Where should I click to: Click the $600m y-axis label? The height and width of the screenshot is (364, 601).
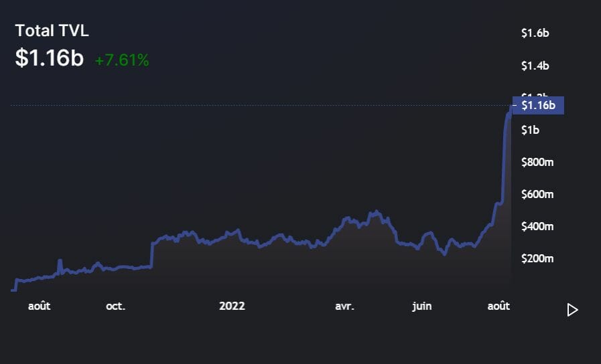tap(537, 195)
